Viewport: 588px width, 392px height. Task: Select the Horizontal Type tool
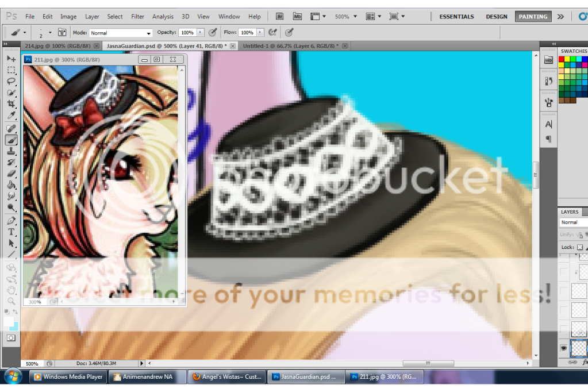pos(11,232)
